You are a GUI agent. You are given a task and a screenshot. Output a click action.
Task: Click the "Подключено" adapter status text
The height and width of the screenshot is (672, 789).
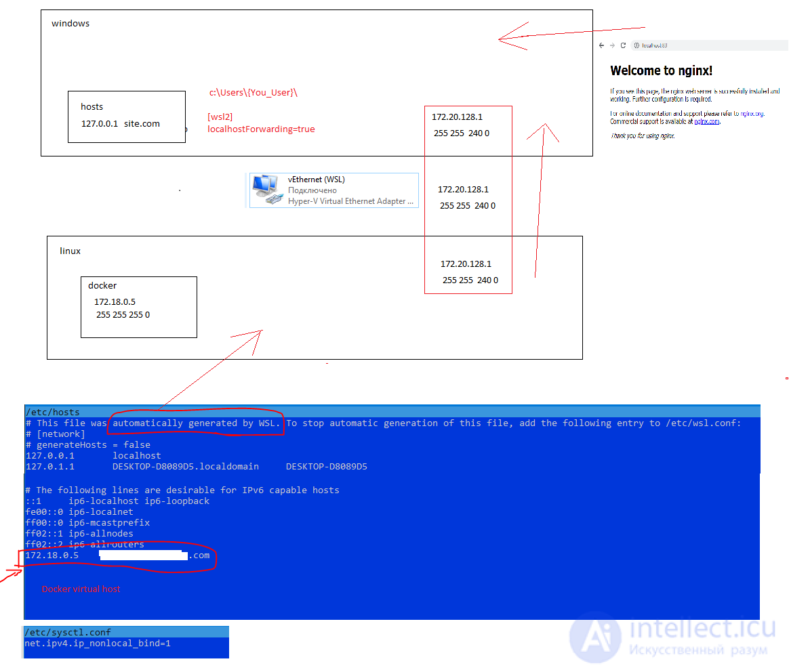coord(312,190)
